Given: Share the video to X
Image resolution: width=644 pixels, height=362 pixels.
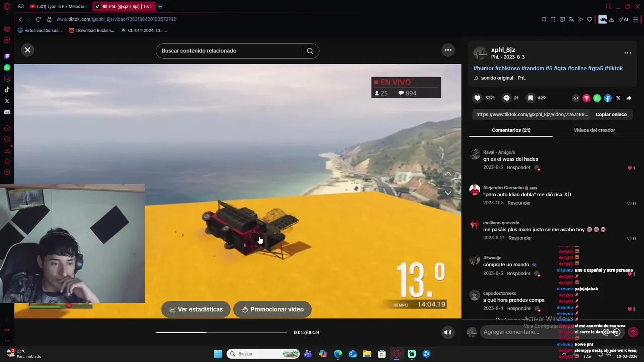Looking at the screenshot, I should point(618,98).
